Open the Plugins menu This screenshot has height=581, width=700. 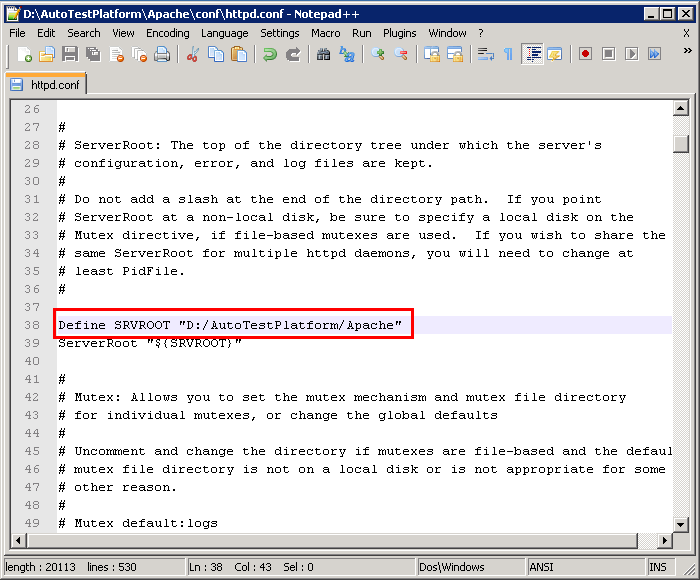click(400, 33)
